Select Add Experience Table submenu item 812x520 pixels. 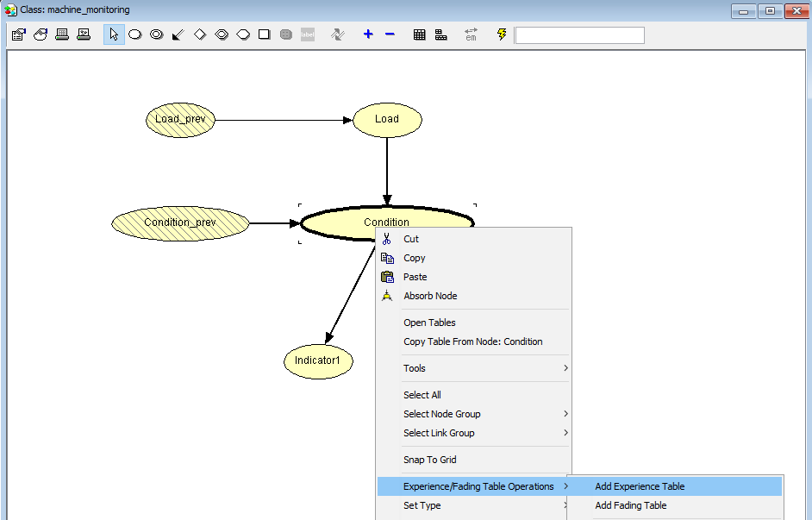pos(675,486)
